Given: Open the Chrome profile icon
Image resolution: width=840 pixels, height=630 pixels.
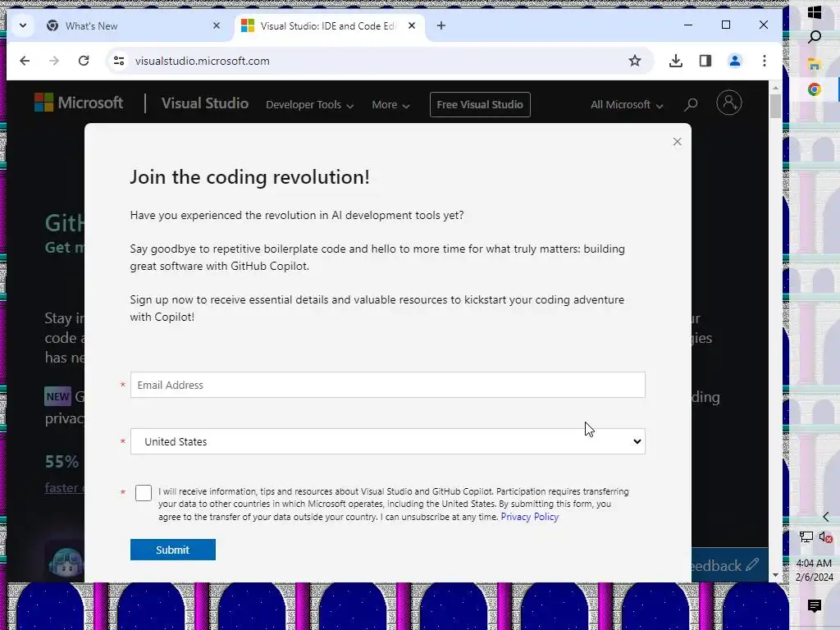Looking at the screenshot, I should 734,61.
